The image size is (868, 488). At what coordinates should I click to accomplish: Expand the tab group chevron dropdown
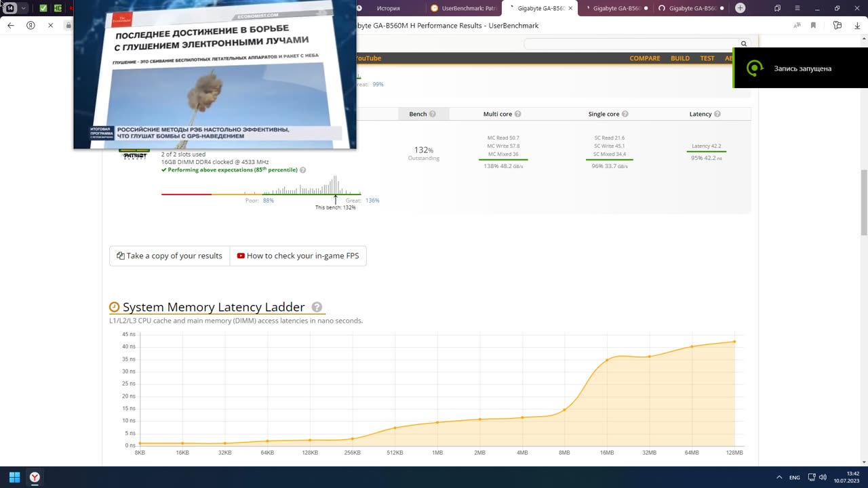pos(24,8)
